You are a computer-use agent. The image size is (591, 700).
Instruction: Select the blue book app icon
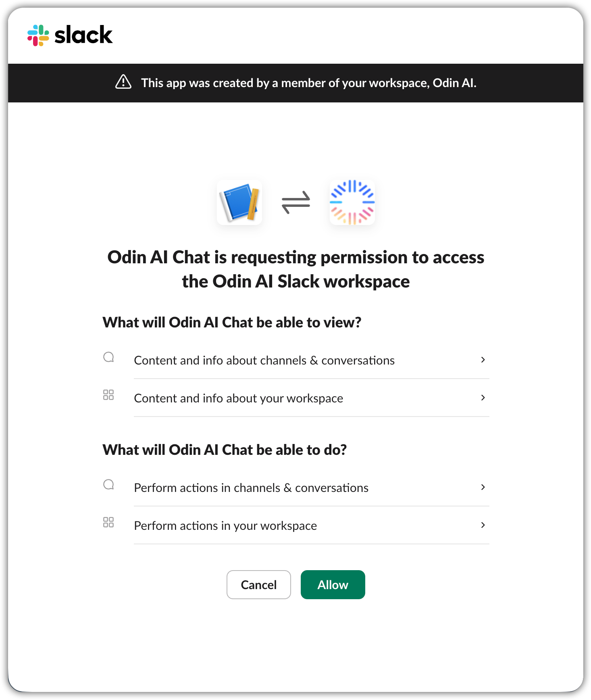pyautogui.click(x=239, y=203)
